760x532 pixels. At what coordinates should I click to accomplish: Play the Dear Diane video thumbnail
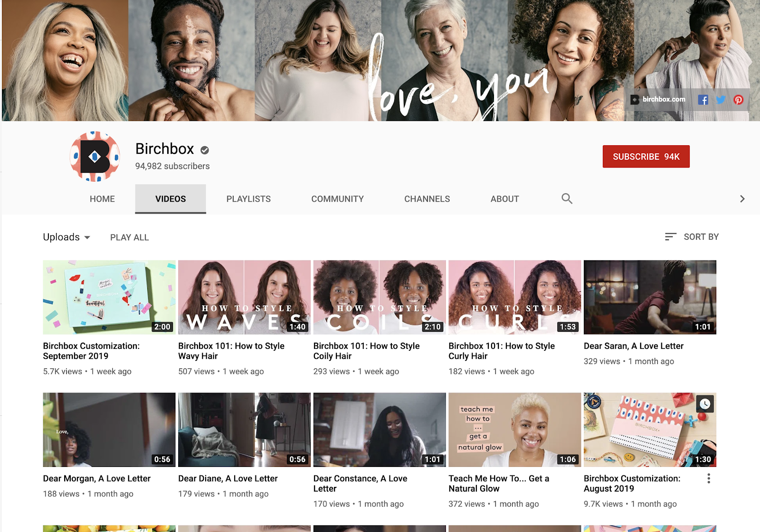(x=244, y=429)
